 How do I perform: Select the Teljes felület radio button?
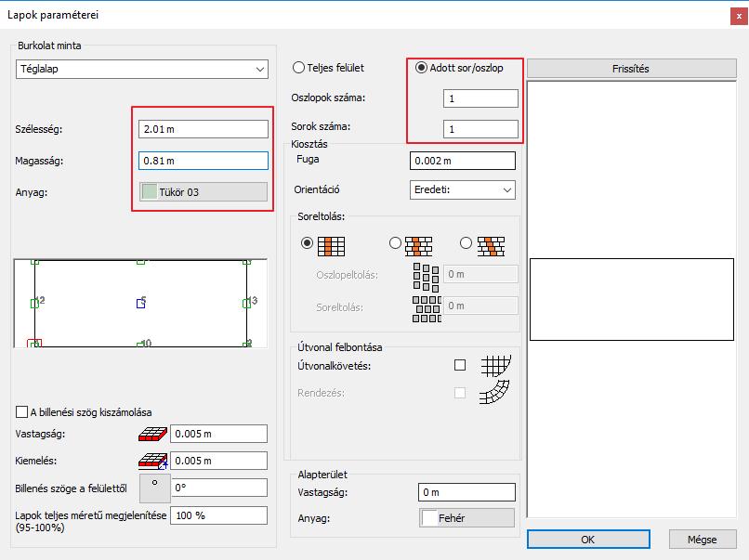click(298, 68)
